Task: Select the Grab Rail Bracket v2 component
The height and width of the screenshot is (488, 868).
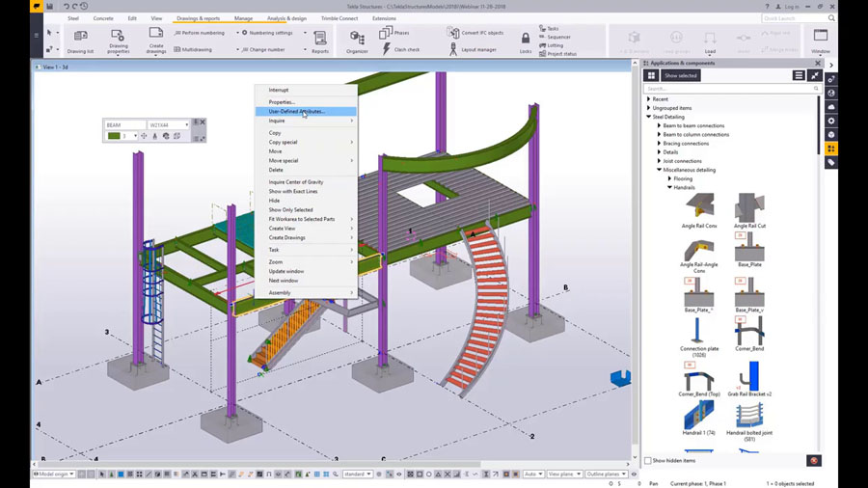Action: 749,379
